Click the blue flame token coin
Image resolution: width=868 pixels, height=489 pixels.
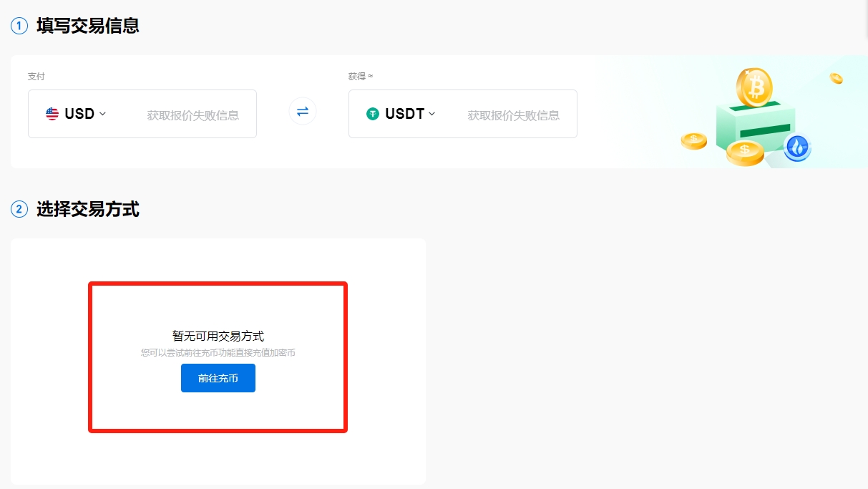point(796,147)
